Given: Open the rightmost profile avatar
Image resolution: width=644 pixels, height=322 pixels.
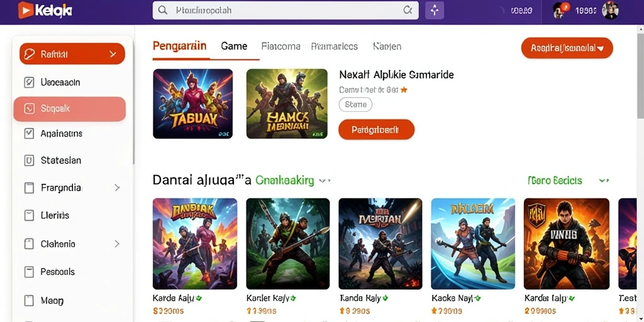Looking at the screenshot, I should pyautogui.click(x=610, y=10).
